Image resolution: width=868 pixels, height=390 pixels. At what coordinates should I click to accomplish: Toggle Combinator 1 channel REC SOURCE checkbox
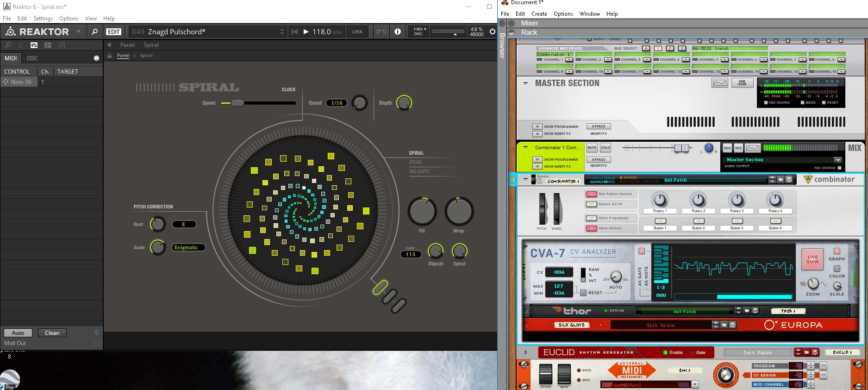click(x=839, y=168)
